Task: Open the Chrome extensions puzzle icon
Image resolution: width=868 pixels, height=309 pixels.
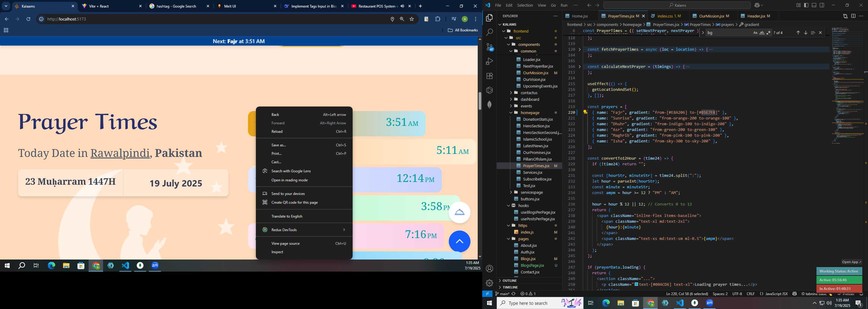Action: 438,19
